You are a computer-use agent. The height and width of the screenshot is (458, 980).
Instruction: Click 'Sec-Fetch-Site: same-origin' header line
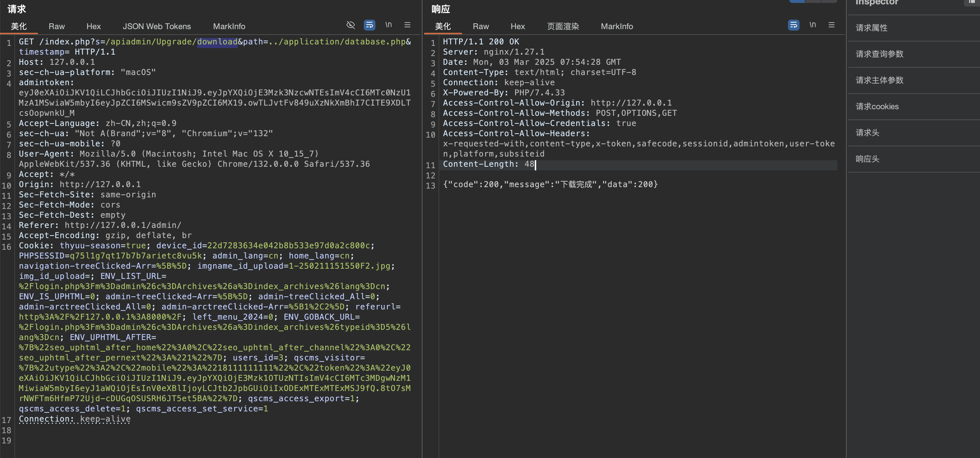(x=88, y=195)
